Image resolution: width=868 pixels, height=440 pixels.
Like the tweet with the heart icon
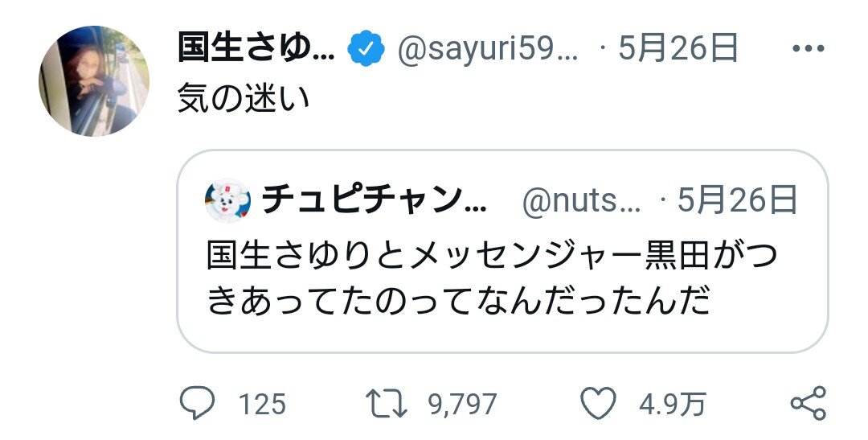pos(599,402)
